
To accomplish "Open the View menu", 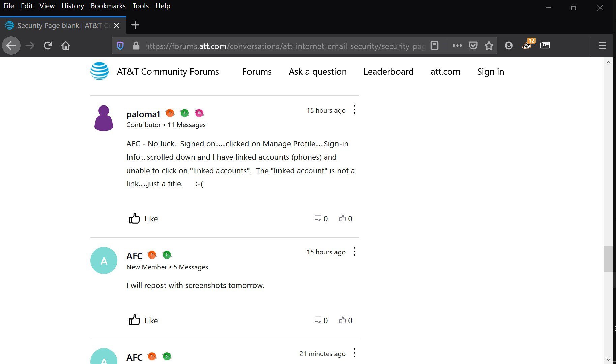I will click(x=47, y=6).
